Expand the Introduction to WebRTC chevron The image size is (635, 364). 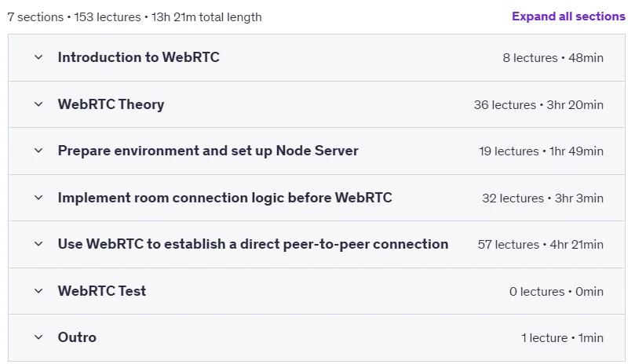pyautogui.click(x=38, y=57)
